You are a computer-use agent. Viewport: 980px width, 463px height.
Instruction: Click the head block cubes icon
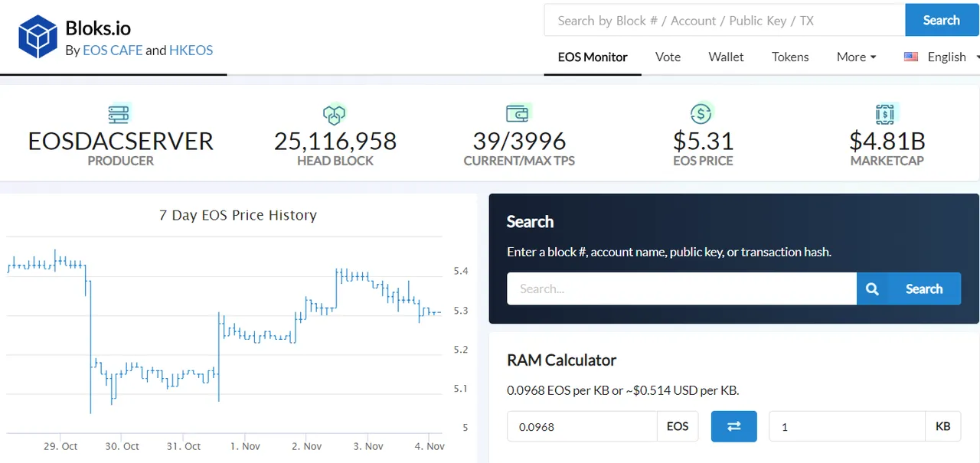(335, 114)
